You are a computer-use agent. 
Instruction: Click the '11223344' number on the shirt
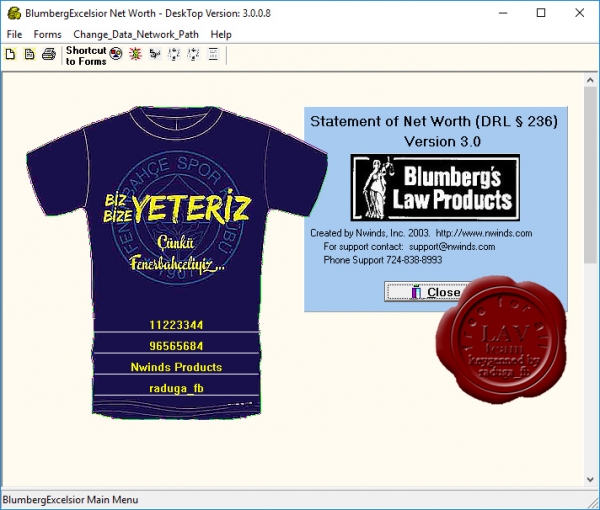point(176,325)
